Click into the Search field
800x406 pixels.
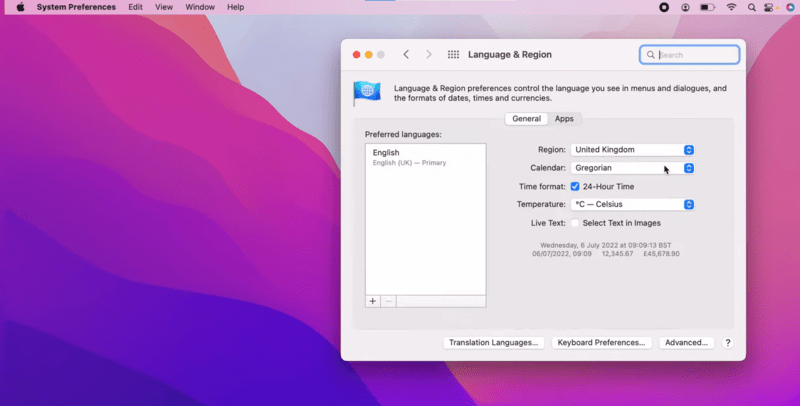point(689,55)
